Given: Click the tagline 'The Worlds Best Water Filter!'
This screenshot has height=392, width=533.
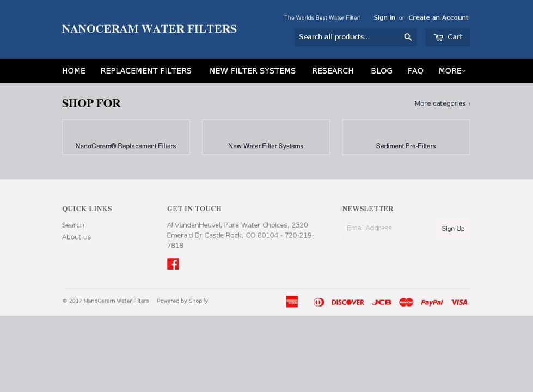Looking at the screenshot, I should [x=323, y=17].
